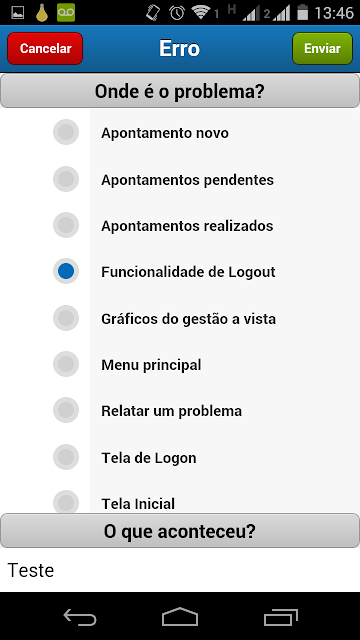Viewport: 360px width, 640px height.
Task: Choose the Menu principal radio option
Action: [66, 364]
